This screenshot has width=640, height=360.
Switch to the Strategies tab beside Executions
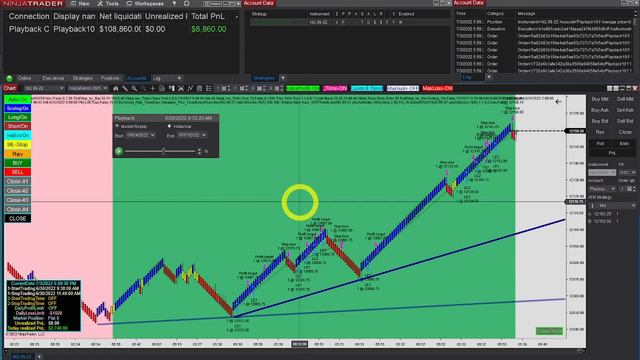pos(82,78)
